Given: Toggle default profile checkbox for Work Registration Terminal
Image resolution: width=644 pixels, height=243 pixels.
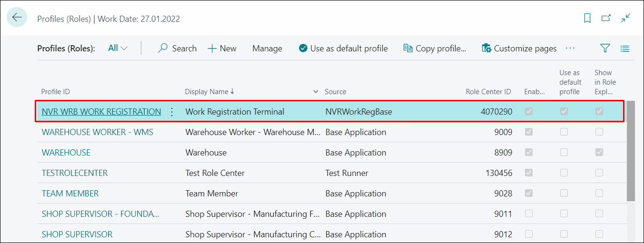Looking at the screenshot, I should 564,112.
